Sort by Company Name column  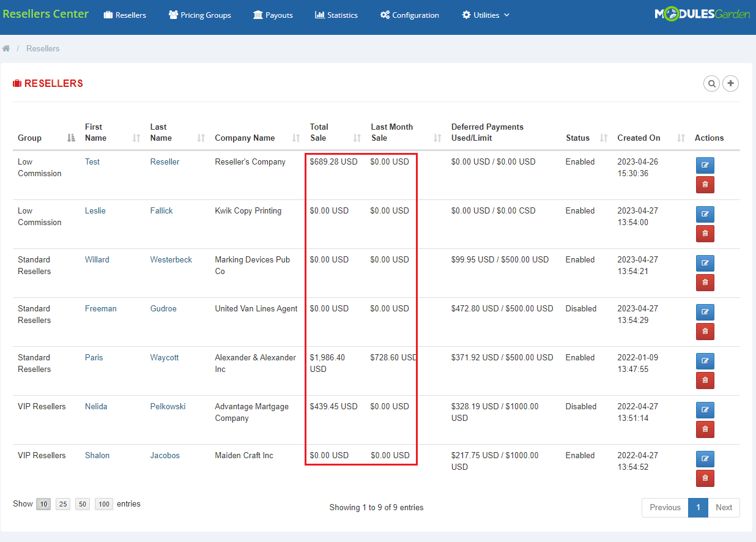[x=258, y=138]
